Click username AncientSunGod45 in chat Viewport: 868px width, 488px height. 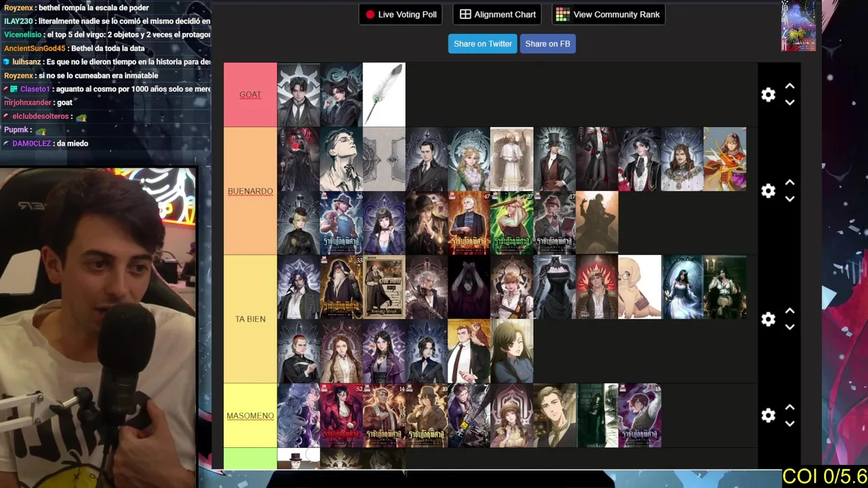(35, 48)
